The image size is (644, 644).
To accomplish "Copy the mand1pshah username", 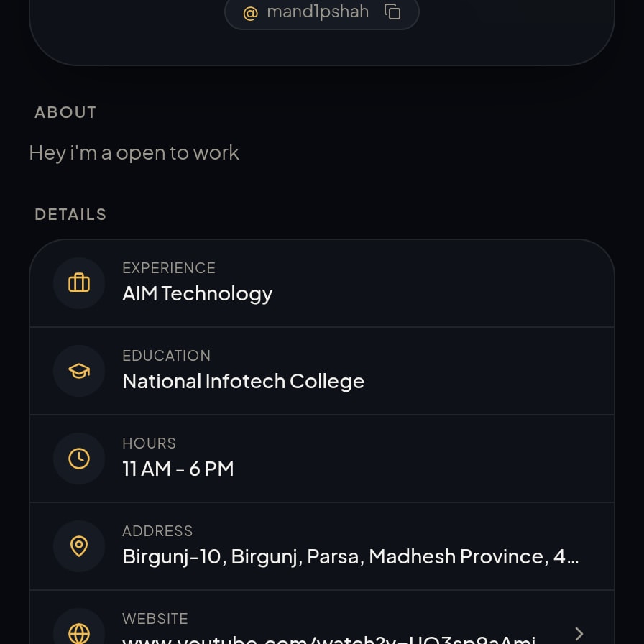I will click(392, 11).
